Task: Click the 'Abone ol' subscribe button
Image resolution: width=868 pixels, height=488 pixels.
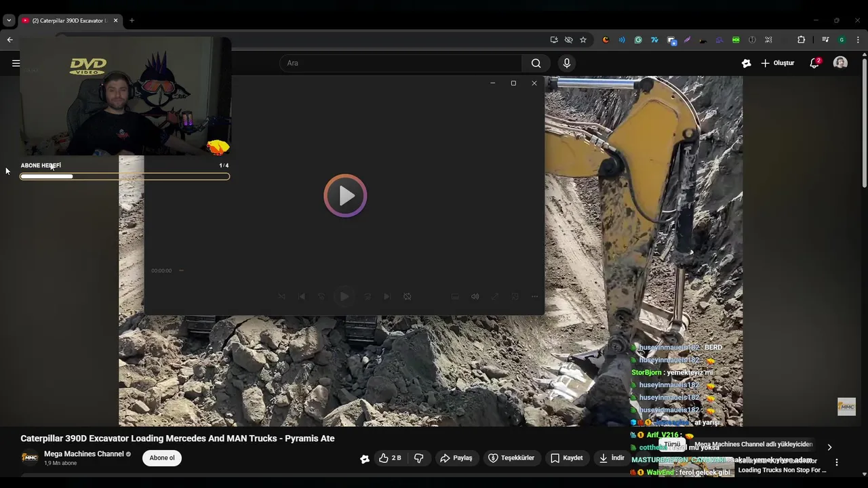Action: 162,458
